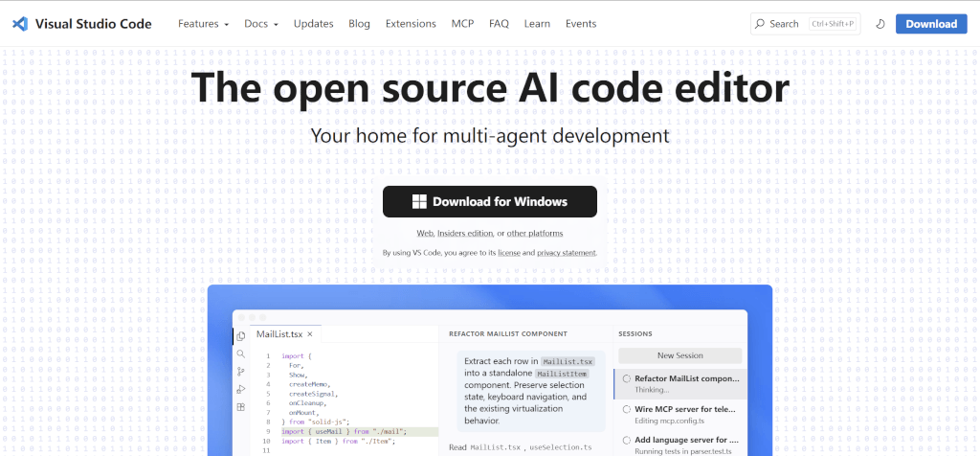The width and height of the screenshot is (980, 456).
Task: Click the SESSIONS panel heading
Action: (x=635, y=334)
